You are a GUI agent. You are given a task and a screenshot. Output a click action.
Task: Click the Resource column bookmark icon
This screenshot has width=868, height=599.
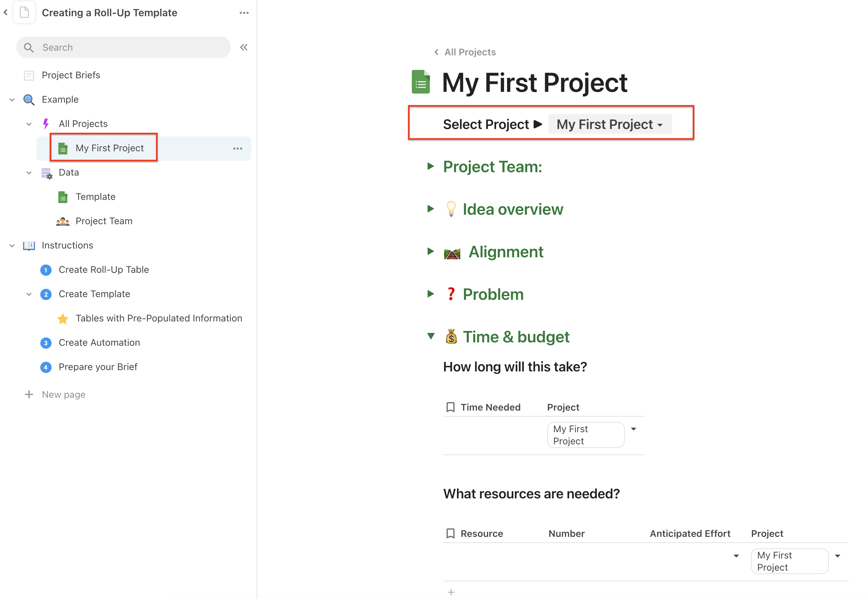tap(450, 533)
